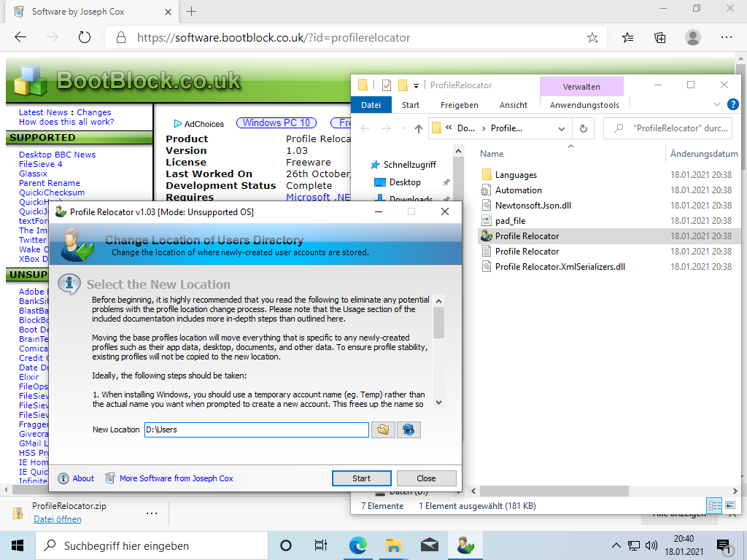Switch Explorer to large icons view

(729, 505)
